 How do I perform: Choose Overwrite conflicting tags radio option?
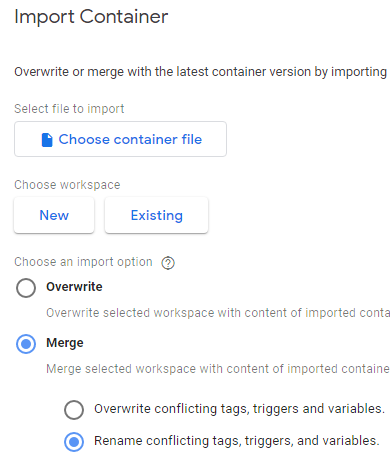click(x=74, y=410)
